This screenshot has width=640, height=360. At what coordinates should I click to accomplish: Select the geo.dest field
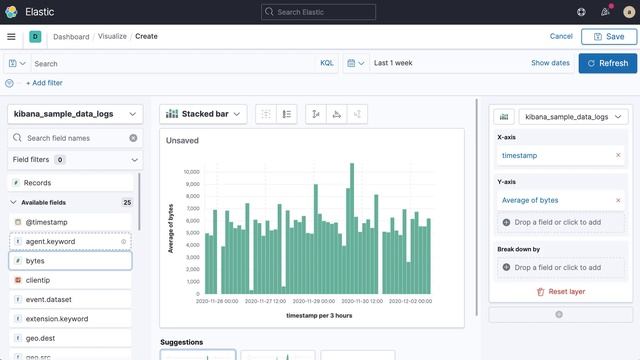point(70,338)
